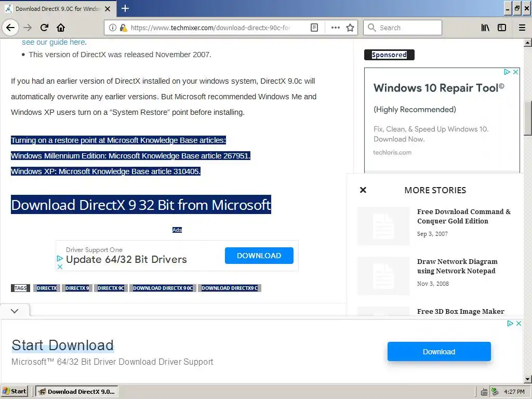Click the lock with warning icon
This screenshot has height=399, width=532.
coord(123,28)
